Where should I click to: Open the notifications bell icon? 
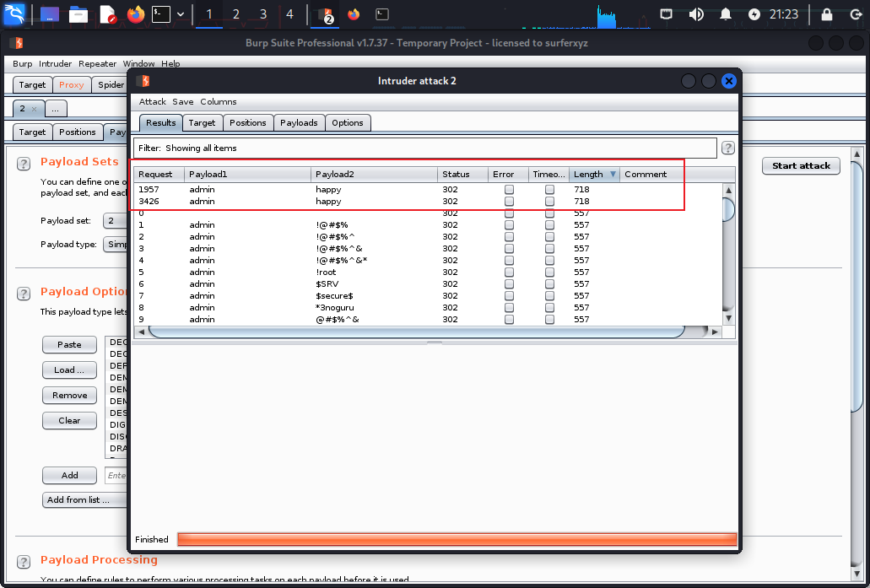tap(725, 14)
